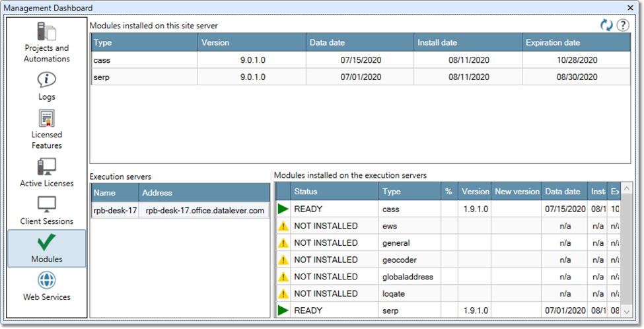
Task: Select rpb-desk-17 execution server row
Action: [x=180, y=211]
